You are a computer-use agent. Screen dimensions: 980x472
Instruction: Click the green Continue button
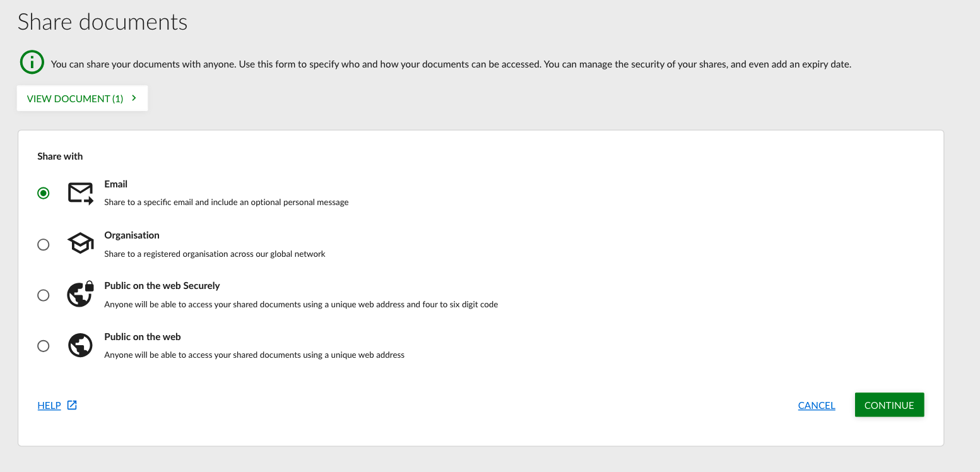[x=889, y=405]
